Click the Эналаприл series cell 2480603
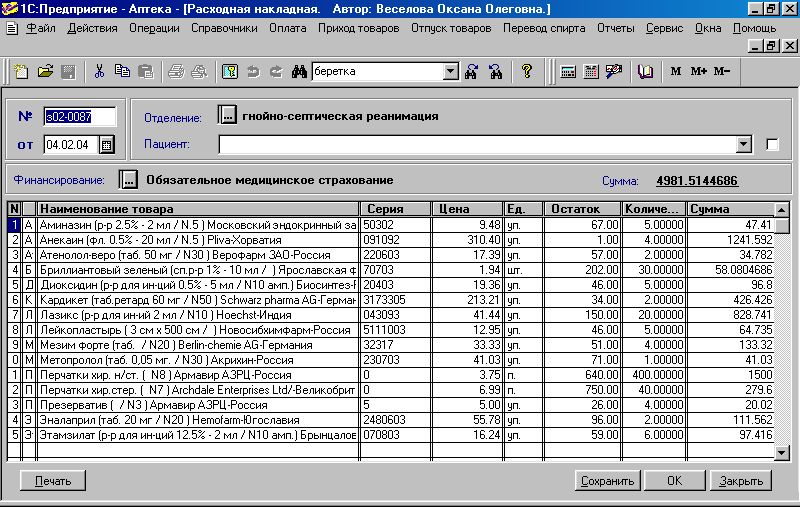800x507 pixels. click(x=396, y=420)
